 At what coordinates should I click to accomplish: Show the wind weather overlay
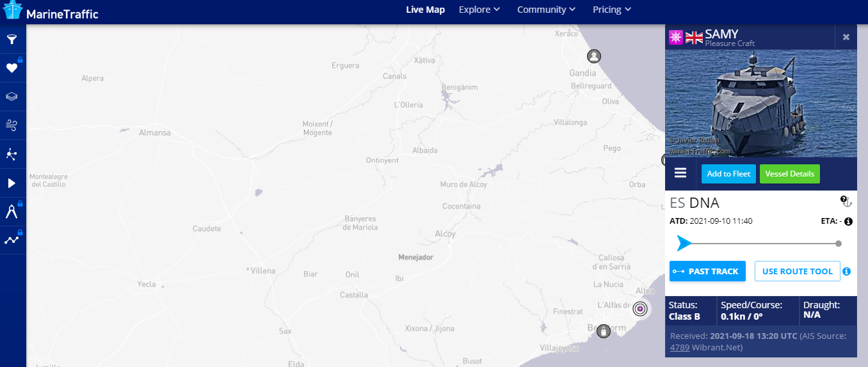point(12,125)
